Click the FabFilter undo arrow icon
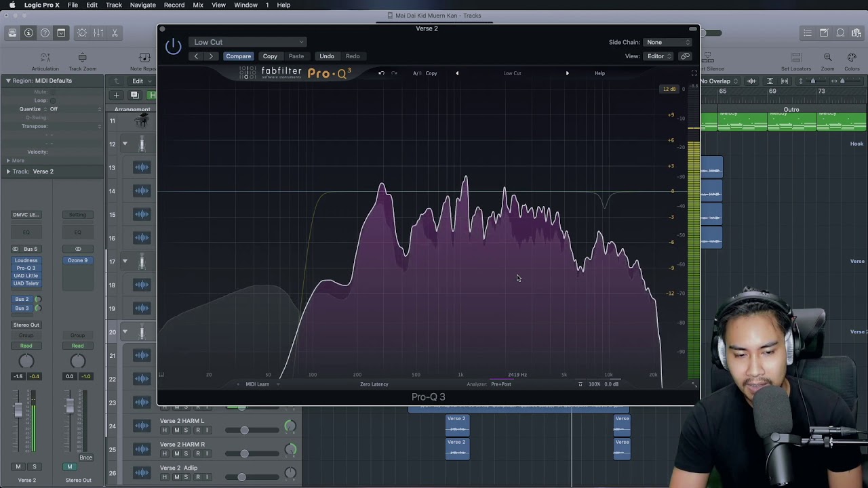This screenshot has width=868, height=488. coord(381,73)
